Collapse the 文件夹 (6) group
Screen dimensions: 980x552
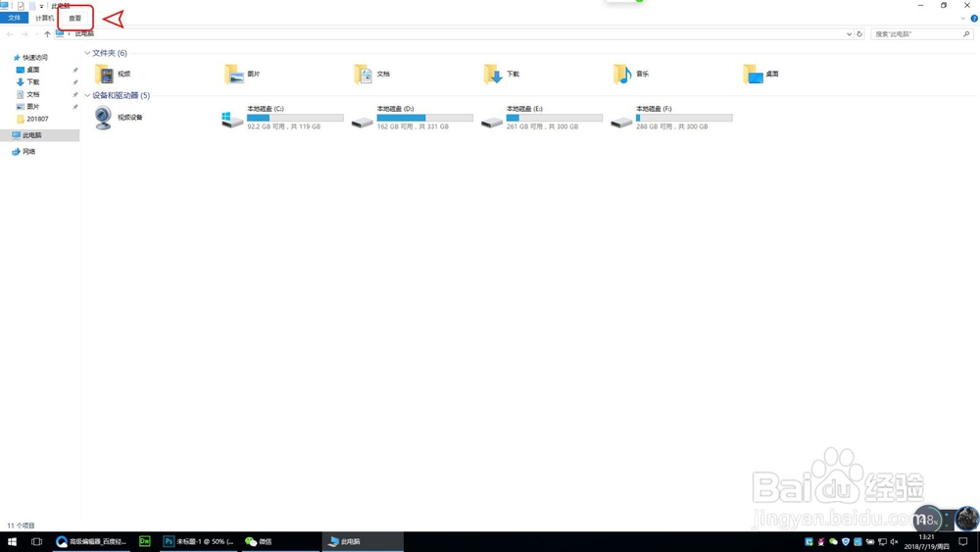87,53
